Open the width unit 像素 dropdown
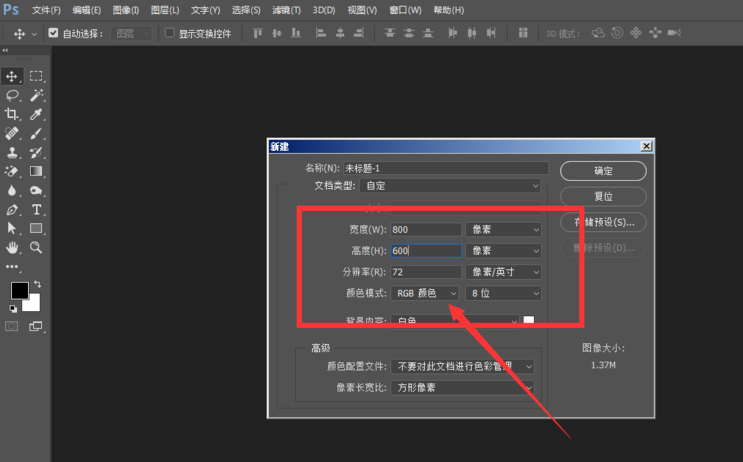 tap(503, 229)
